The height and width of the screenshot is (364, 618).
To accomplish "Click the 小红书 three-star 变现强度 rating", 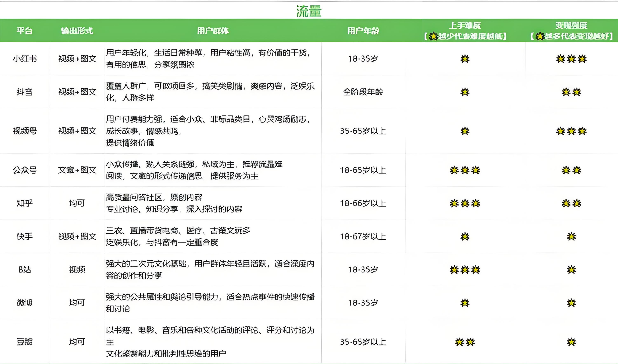I will [x=571, y=59].
